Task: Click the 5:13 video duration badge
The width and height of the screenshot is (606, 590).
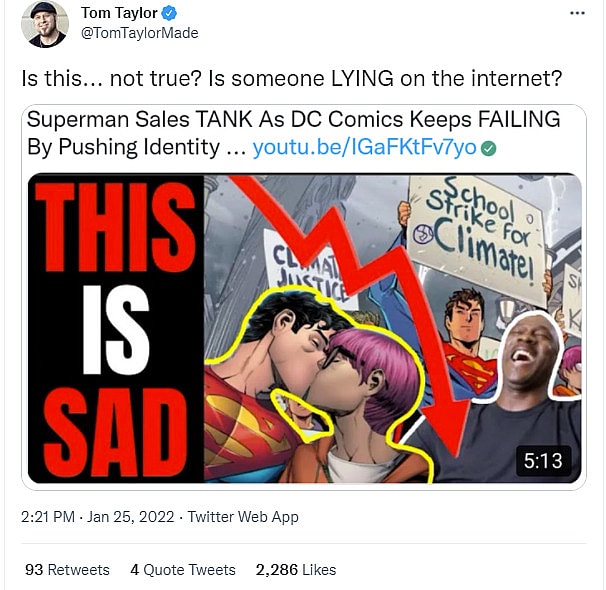Action: coord(543,461)
